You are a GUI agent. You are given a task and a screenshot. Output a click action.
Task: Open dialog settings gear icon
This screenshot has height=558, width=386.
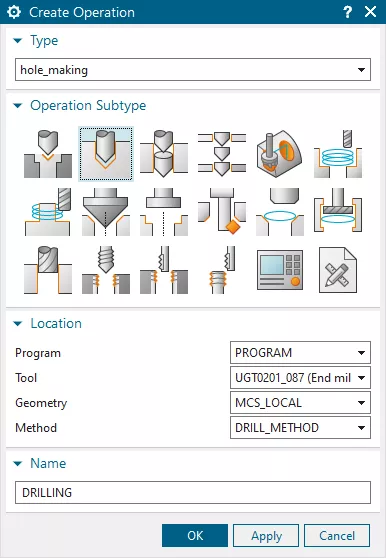[x=14, y=12]
